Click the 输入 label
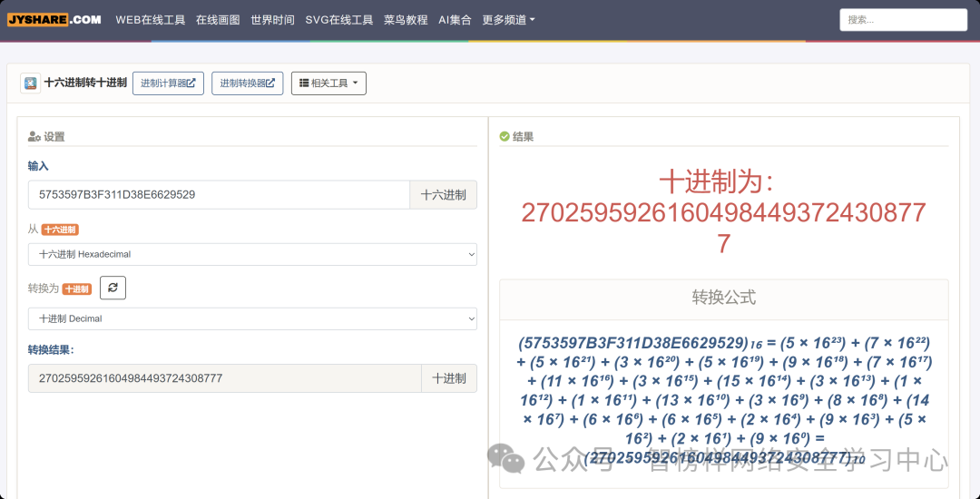980x499 pixels. tap(38, 165)
